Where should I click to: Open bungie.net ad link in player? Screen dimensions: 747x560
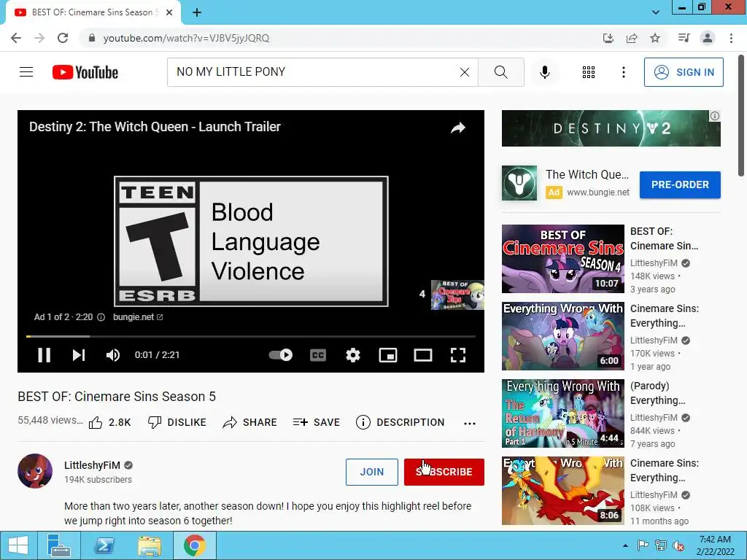click(138, 317)
